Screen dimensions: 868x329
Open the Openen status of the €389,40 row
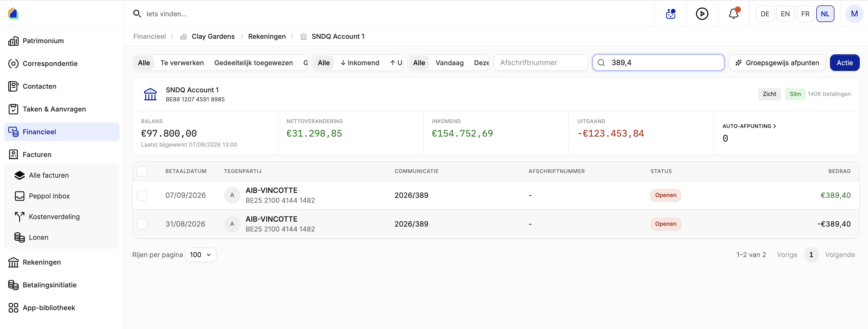665,195
